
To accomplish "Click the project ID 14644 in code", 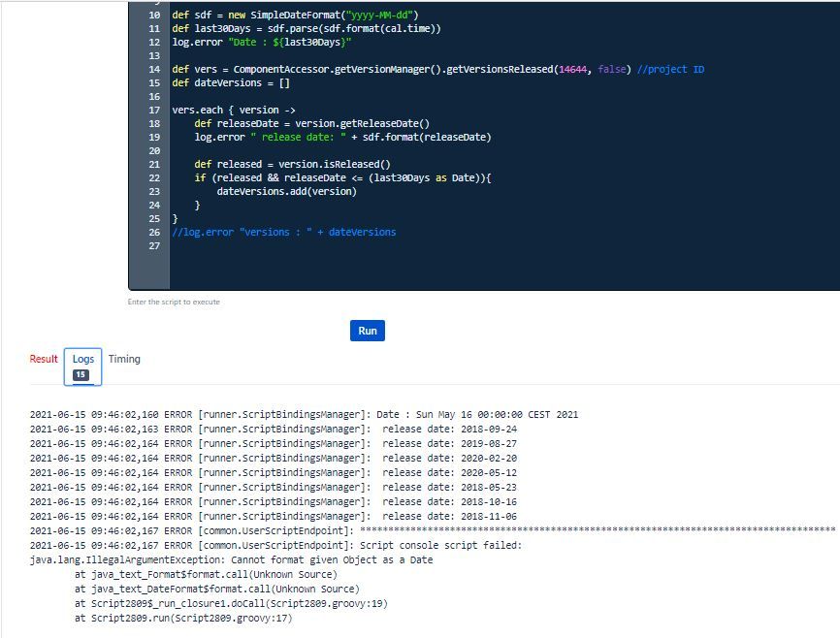I will tap(572, 69).
